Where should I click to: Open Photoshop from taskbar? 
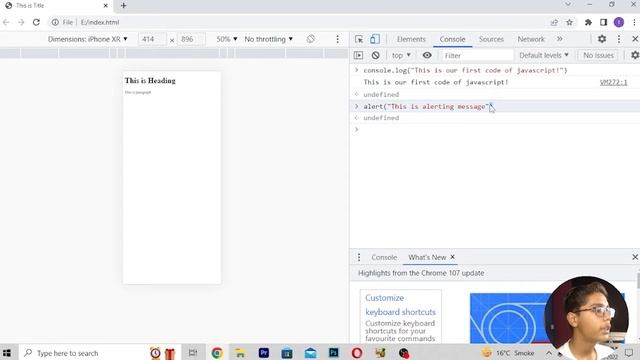pyautogui.click(x=333, y=353)
